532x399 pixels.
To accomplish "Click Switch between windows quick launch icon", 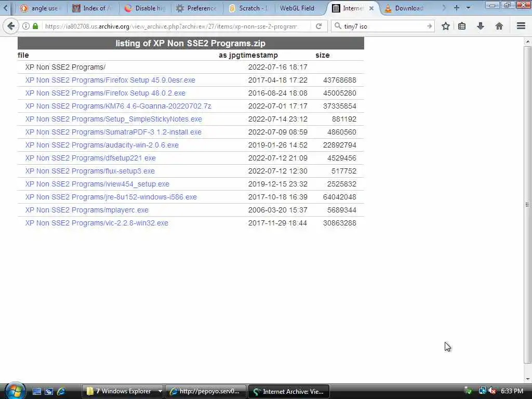I will [x=49, y=391].
